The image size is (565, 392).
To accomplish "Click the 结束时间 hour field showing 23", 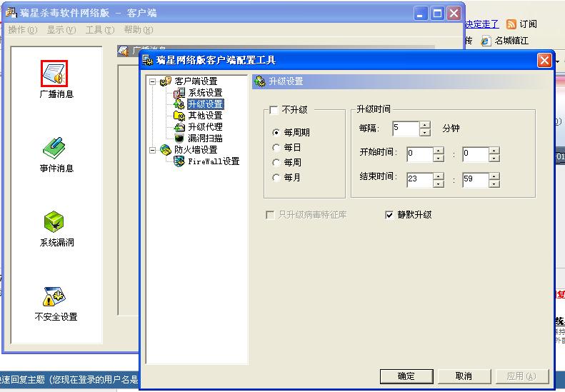I will point(419,180).
